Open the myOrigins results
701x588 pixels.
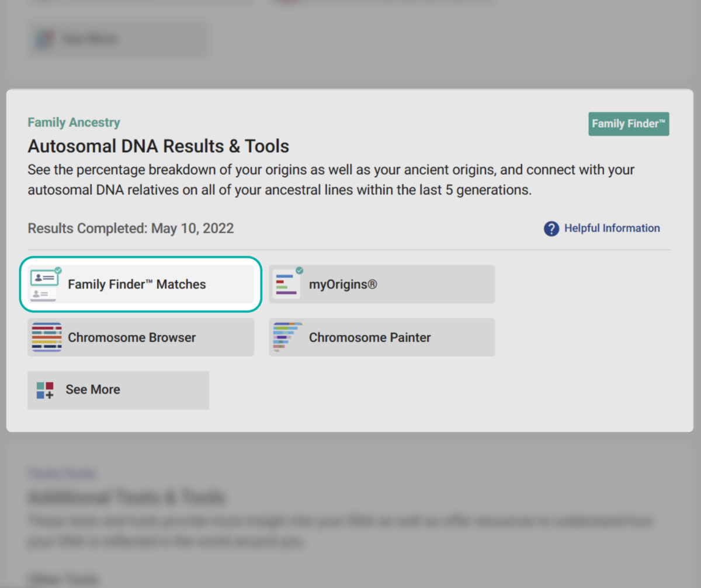click(382, 284)
